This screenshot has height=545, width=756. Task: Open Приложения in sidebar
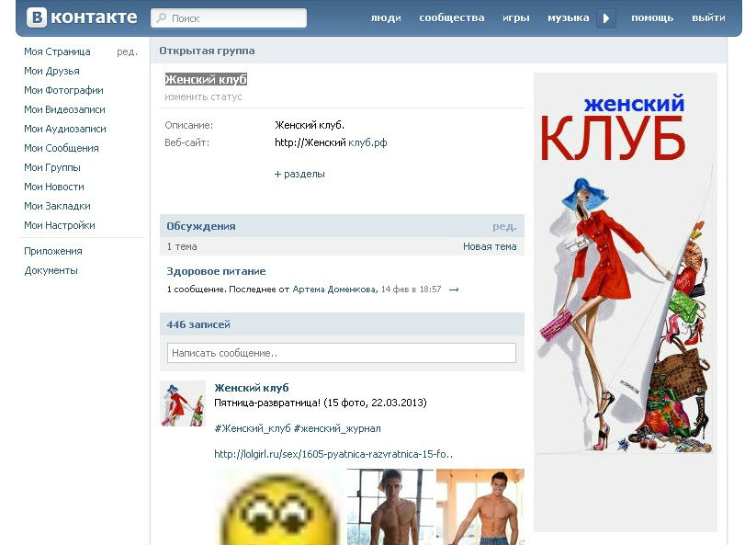pyautogui.click(x=53, y=251)
